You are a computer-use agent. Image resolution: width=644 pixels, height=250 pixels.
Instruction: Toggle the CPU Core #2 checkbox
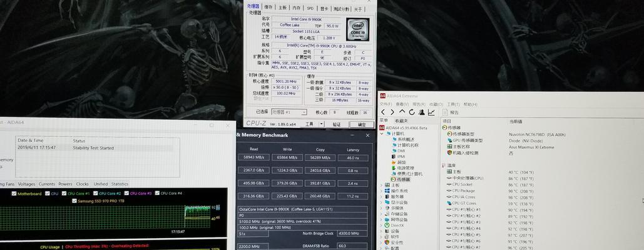point(96,194)
